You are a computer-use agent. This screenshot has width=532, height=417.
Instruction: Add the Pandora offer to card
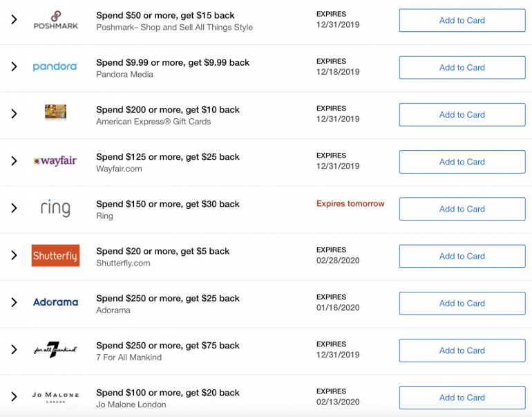(x=462, y=68)
